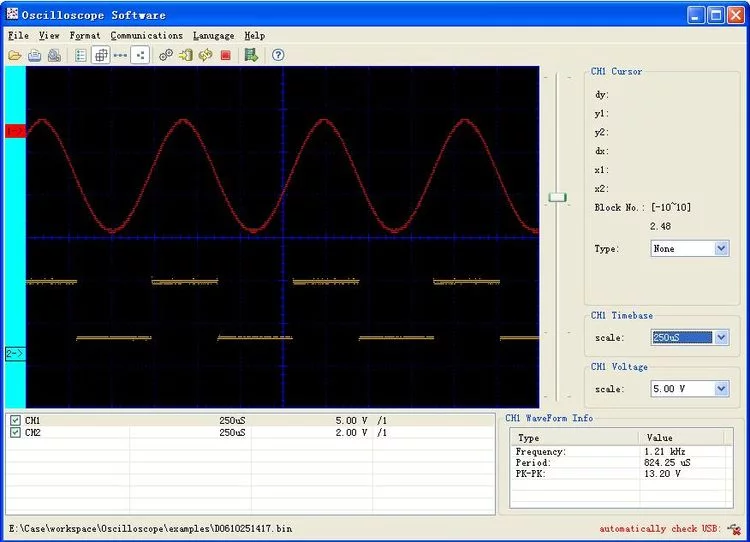
Task: Click the CH1 250uS timebase cell
Action: click(232, 420)
